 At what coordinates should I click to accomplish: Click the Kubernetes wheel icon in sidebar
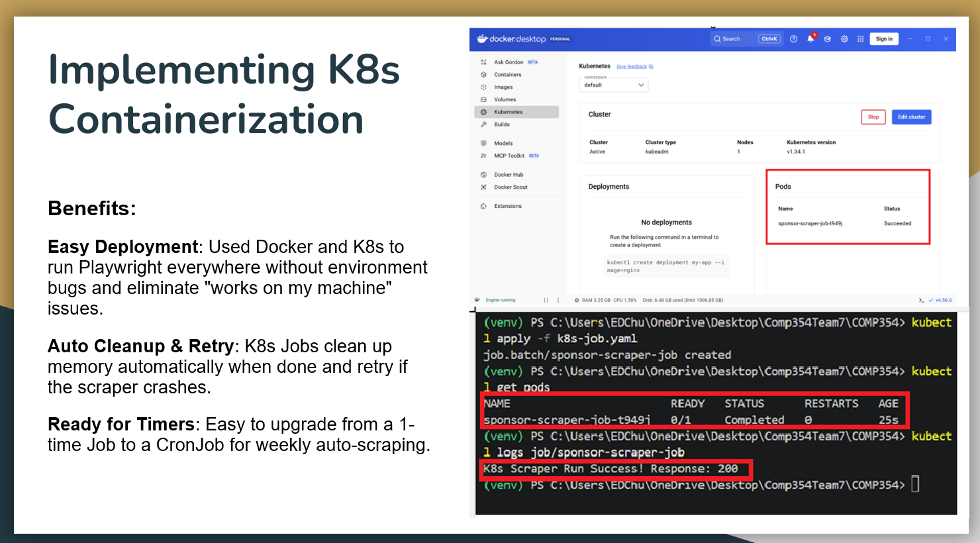coord(483,112)
